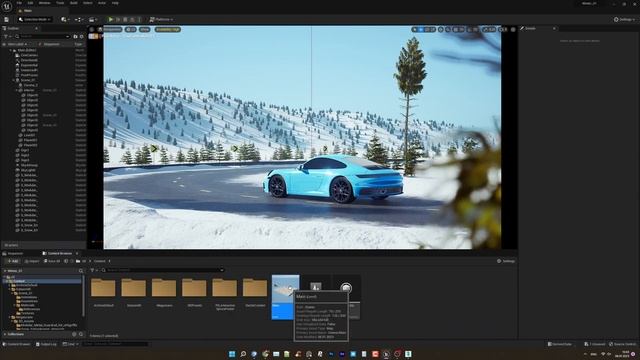Open the Perspective view mode dropdown

coord(110,29)
